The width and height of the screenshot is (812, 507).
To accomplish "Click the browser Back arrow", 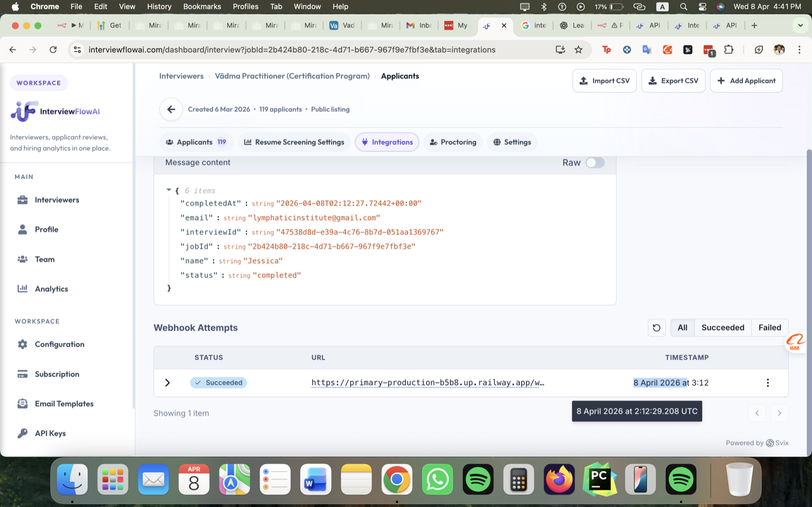I will 12,50.
